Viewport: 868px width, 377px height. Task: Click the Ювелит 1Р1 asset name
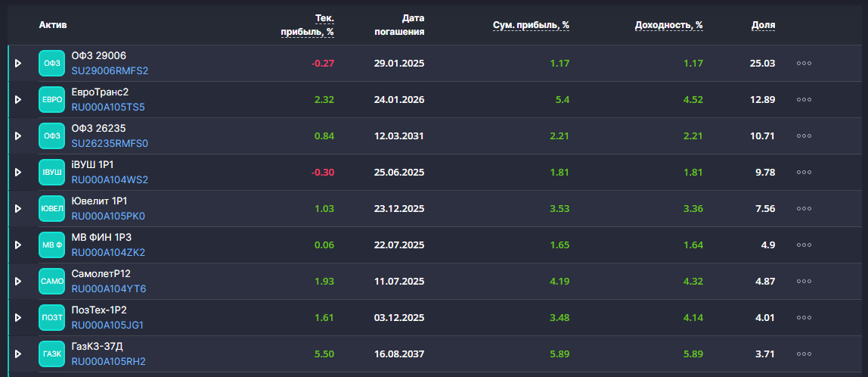100,201
